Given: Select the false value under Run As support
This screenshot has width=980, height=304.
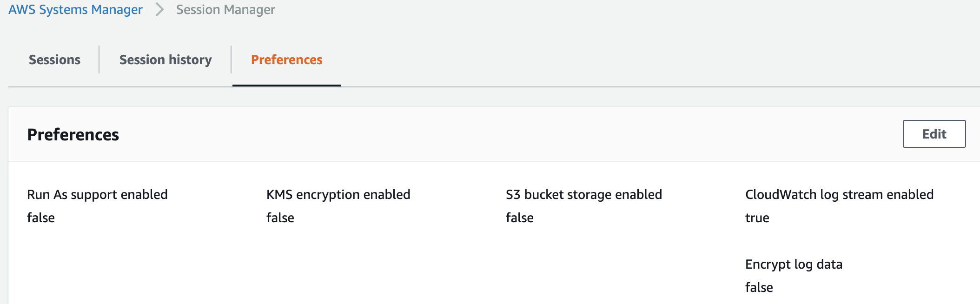Looking at the screenshot, I should click(x=41, y=218).
